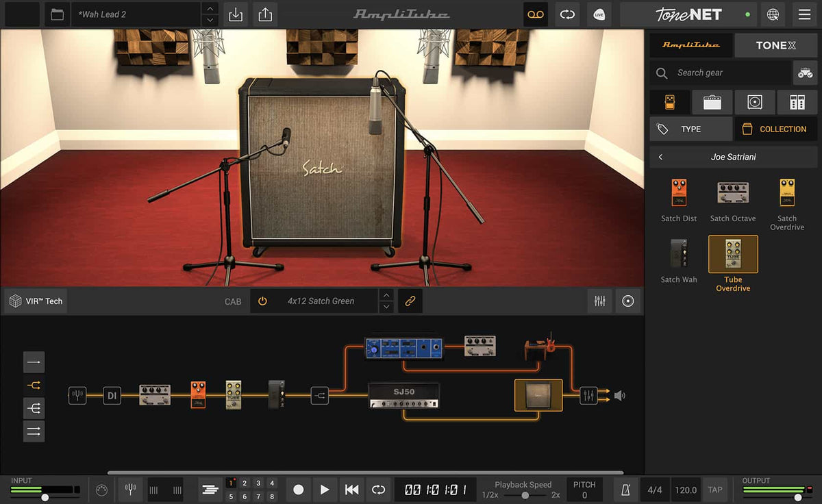Screen dimensions: 822x504
Task: Open the MIDI settings icon in bottom bar
Action: click(101, 490)
